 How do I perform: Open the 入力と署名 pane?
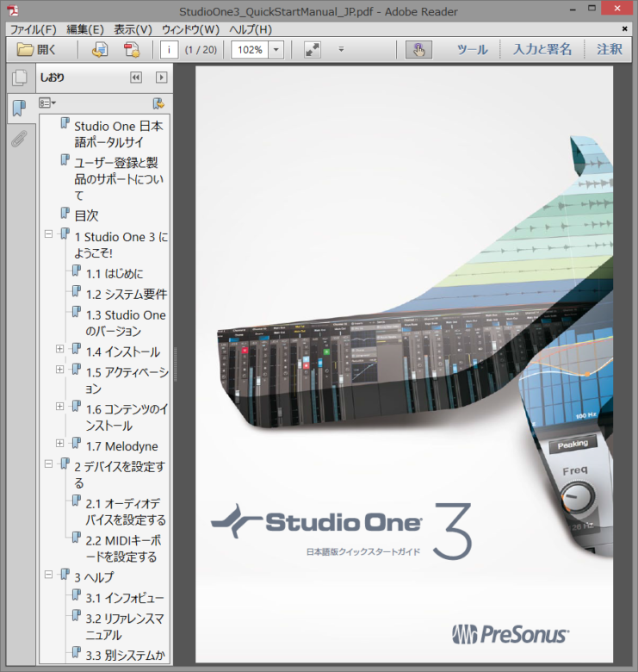[542, 49]
